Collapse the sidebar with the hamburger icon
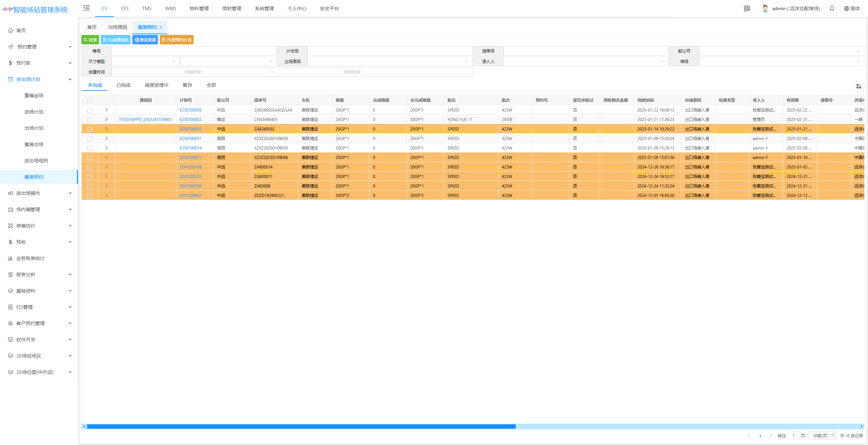The image size is (868, 445). [86, 8]
